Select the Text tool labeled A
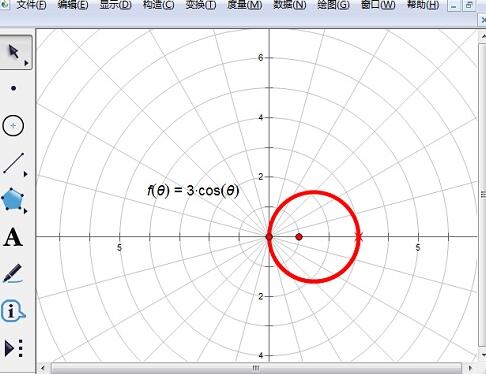Screen dimensions: 486x374 [13, 237]
